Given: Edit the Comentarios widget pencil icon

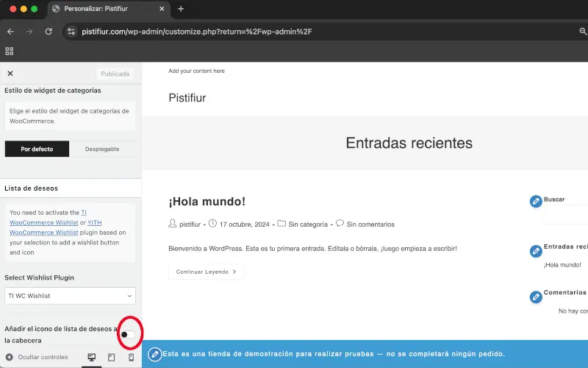Looking at the screenshot, I should pos(536,297).
